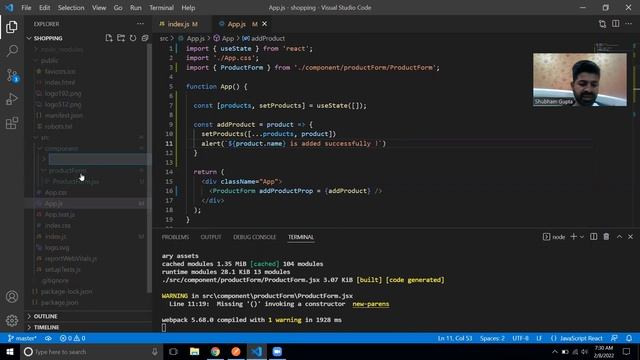The height and width of the screenshot is (360, 640).
Task: Click the New Folder icon in Explorer
Action: 121,38
